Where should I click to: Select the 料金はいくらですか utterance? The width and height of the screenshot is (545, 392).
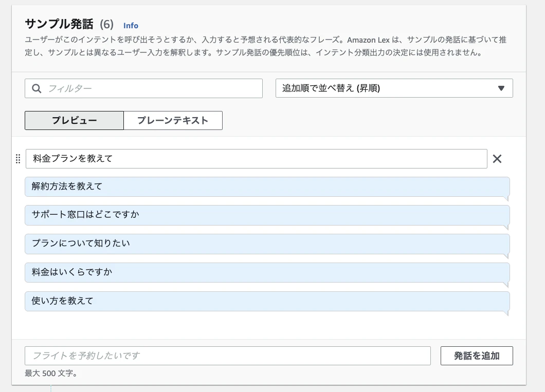267,273
